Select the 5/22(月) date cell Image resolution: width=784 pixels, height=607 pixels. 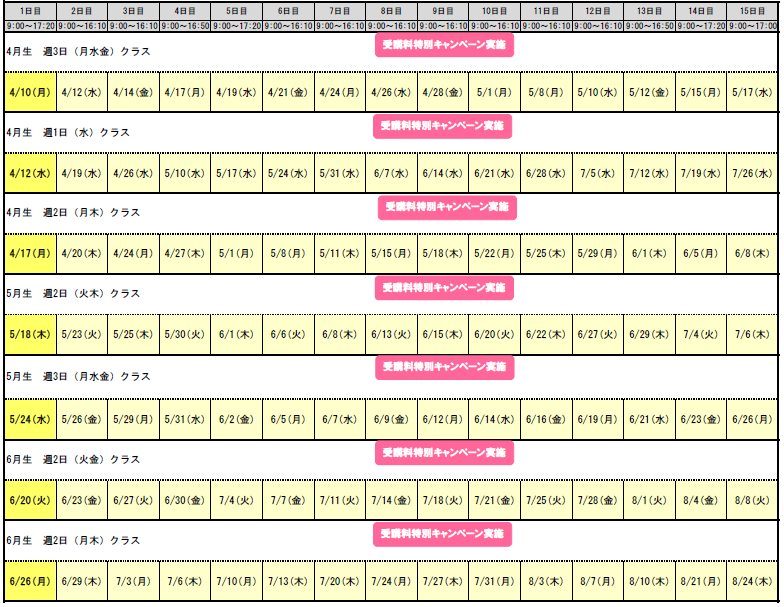click(494, 253)
